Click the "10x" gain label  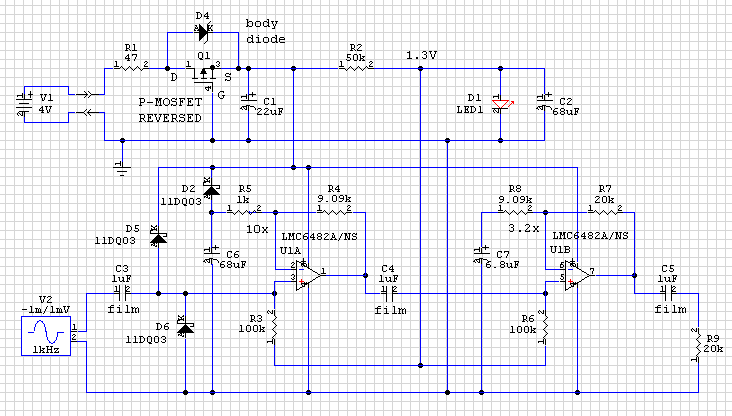point(257,229)
